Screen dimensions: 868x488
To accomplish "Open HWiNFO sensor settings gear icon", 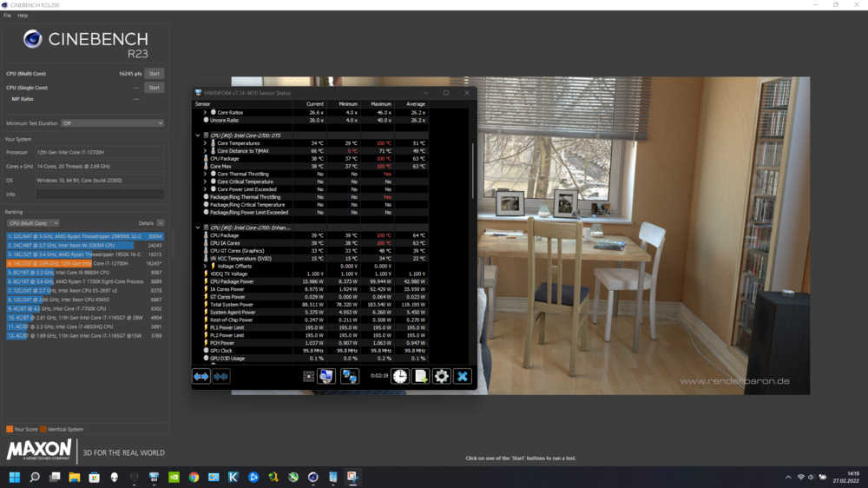I will pos(441,376).
